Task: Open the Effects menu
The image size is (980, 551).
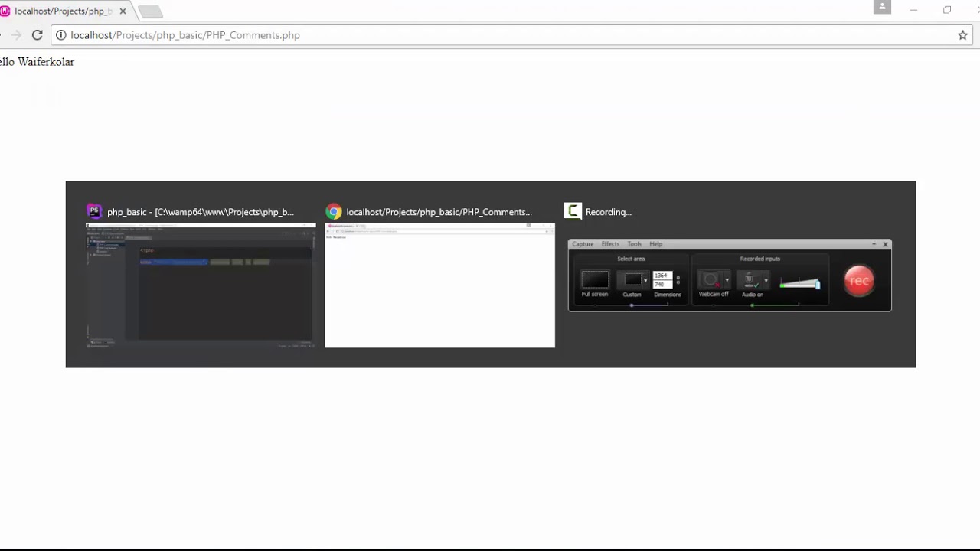Action: coord(610,244)
